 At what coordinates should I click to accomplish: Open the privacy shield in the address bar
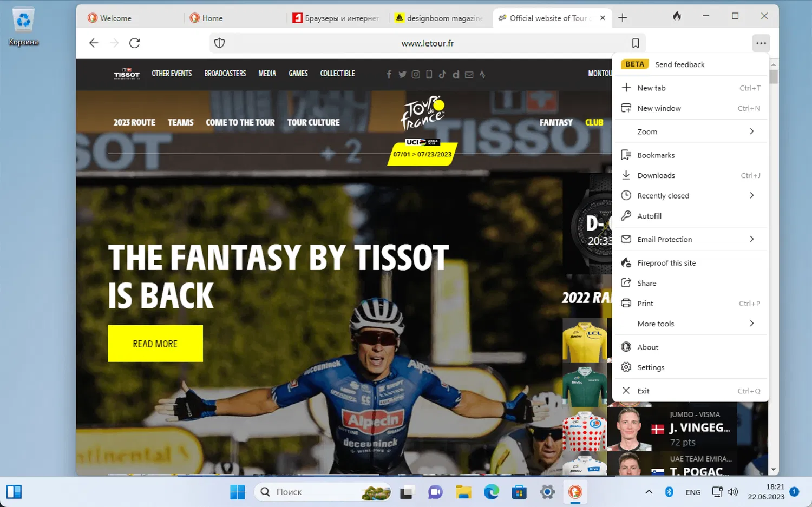219,43
